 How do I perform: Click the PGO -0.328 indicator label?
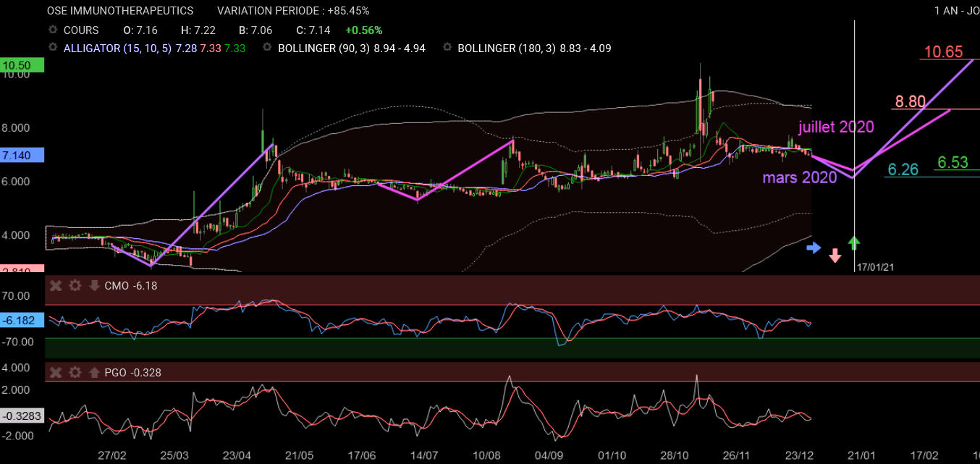click(133, 373)
